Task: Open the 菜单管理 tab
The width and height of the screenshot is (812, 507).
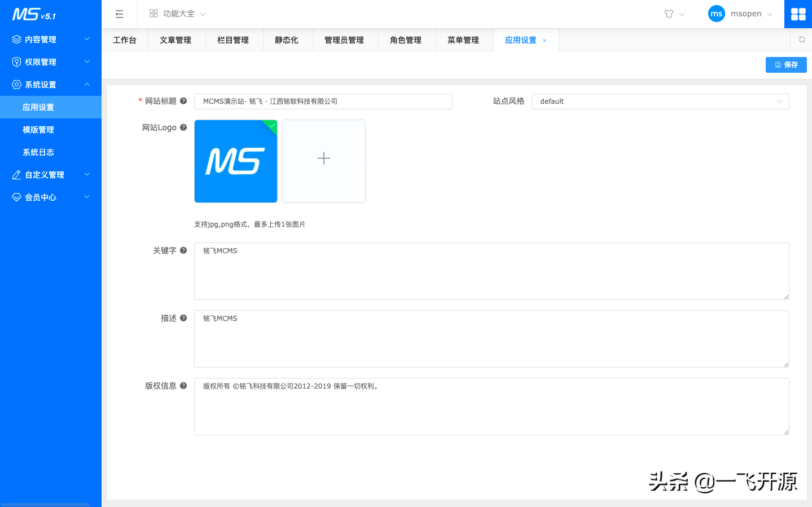Action: pos(463,39)
